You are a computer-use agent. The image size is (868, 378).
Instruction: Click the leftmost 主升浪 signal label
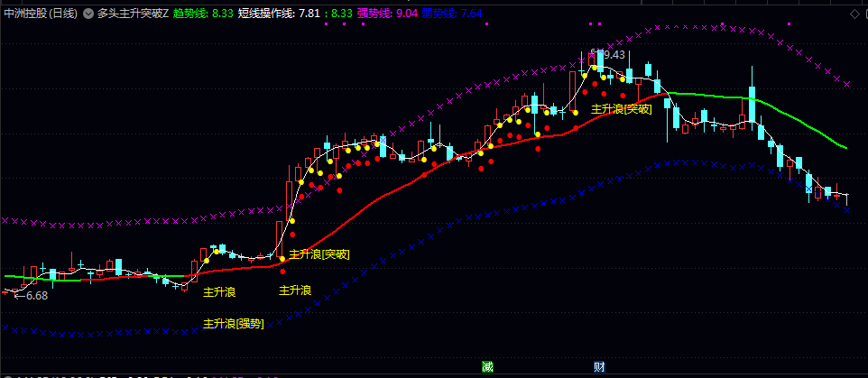[x=219, y=292]
